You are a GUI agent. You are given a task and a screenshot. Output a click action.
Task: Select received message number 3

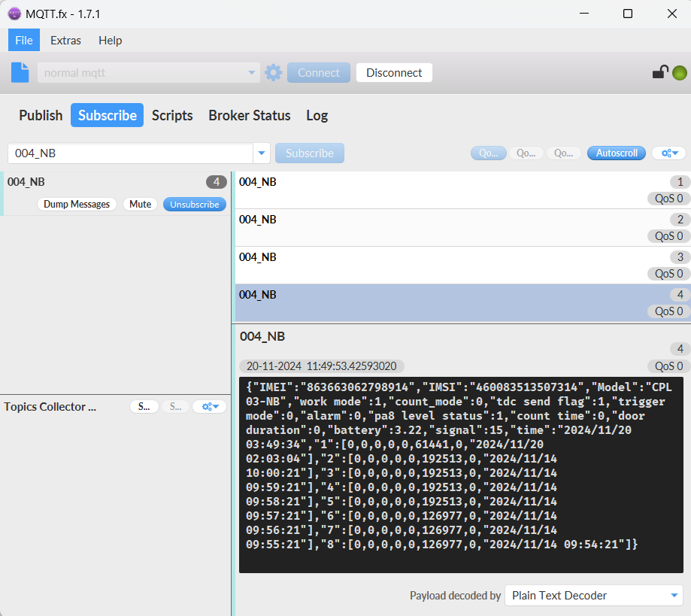(x=462, y=265)
